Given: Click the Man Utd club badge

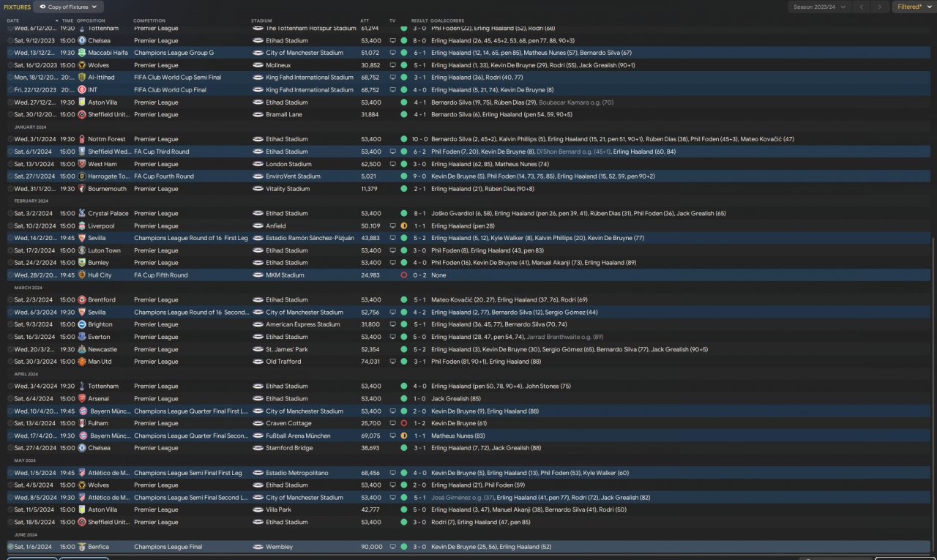Looking at the screenshot, I should click(x=82, y=362).
